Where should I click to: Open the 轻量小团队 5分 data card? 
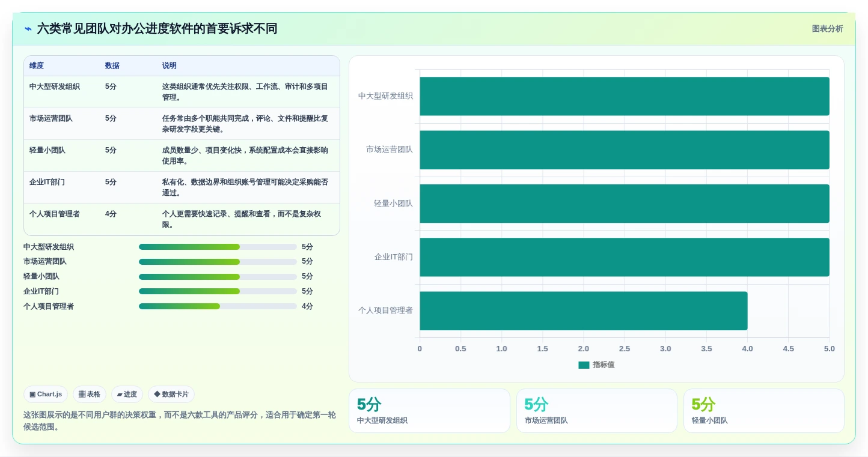click(763, 411)
